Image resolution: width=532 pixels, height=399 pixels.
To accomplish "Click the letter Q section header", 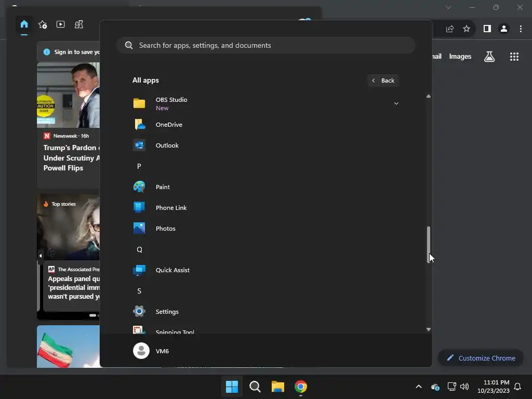I will pos(139,249).
